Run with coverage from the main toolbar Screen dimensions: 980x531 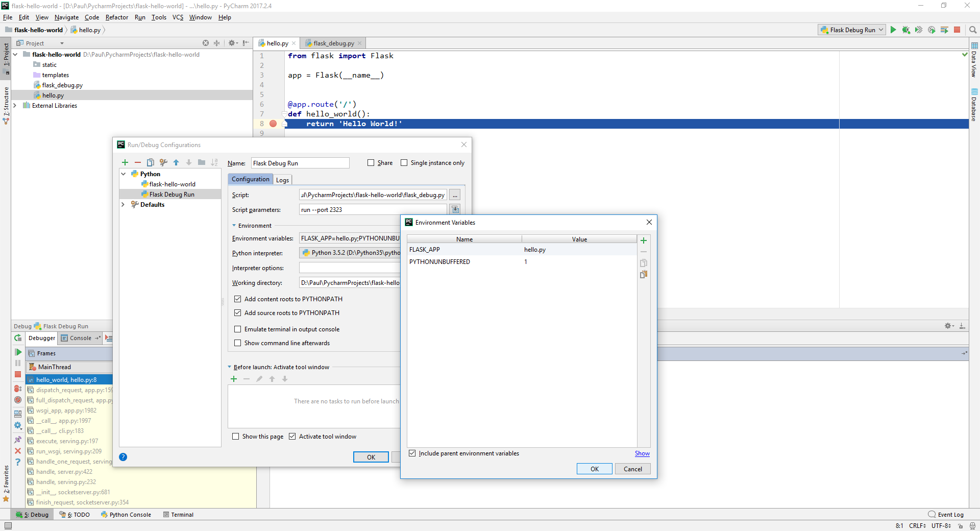(919, 30)
